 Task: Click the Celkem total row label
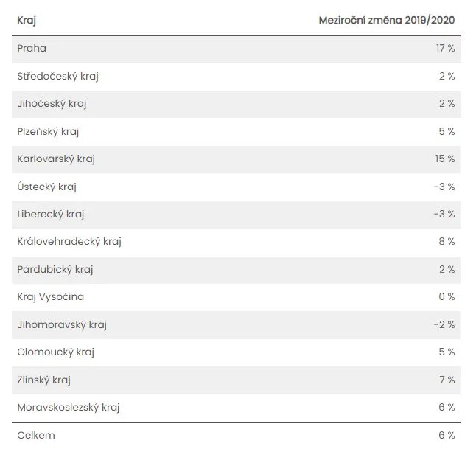pos(36,435)
